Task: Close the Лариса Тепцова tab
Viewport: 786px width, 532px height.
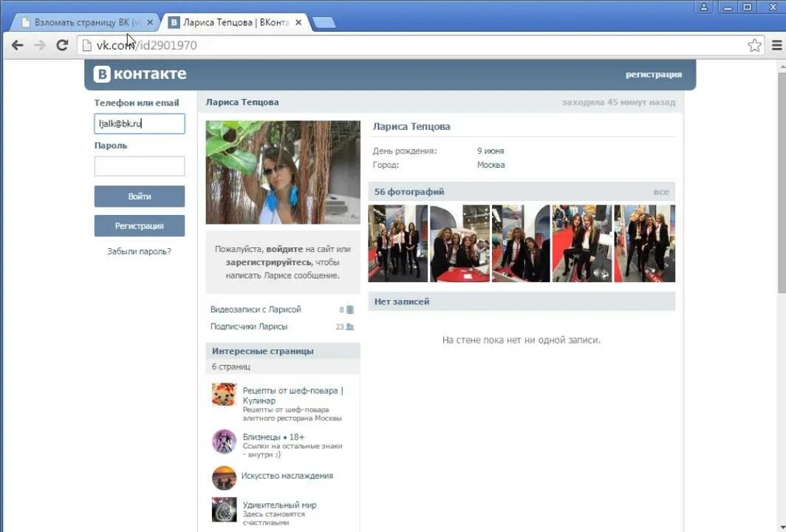Action: point(298,23)
